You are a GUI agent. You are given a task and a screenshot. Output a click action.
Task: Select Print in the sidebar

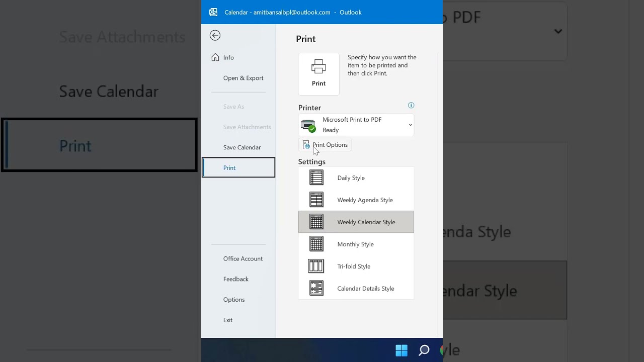[x=238, y=167]
